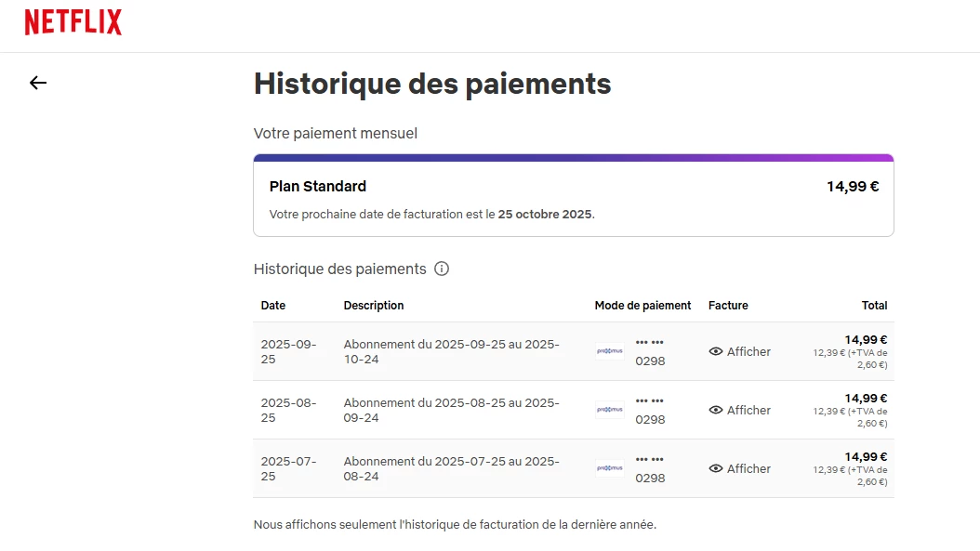This screenshot has height=551, width=980.
Task: Click the eye icon for the 2025-08-25 payment
Action: (716, 410)
